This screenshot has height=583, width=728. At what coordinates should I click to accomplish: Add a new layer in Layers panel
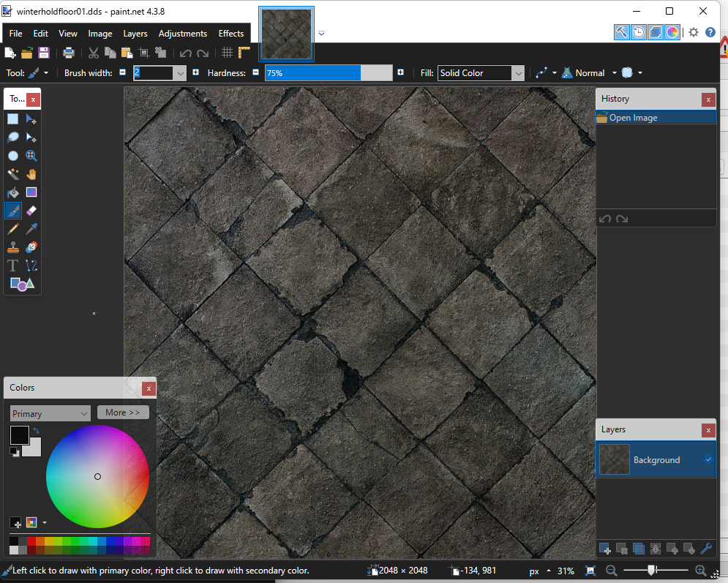tap(604, 549)
